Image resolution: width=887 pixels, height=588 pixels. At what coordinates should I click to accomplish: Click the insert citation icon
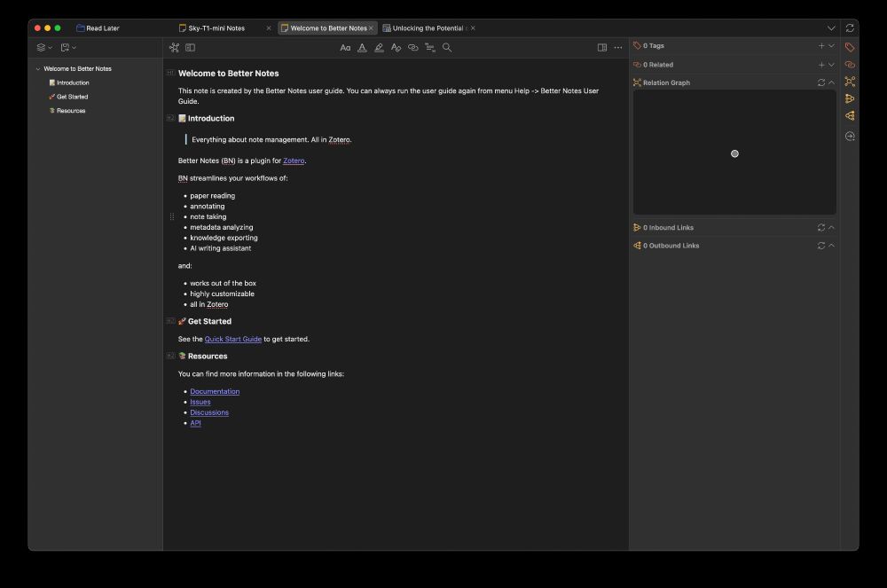[430, 48]
